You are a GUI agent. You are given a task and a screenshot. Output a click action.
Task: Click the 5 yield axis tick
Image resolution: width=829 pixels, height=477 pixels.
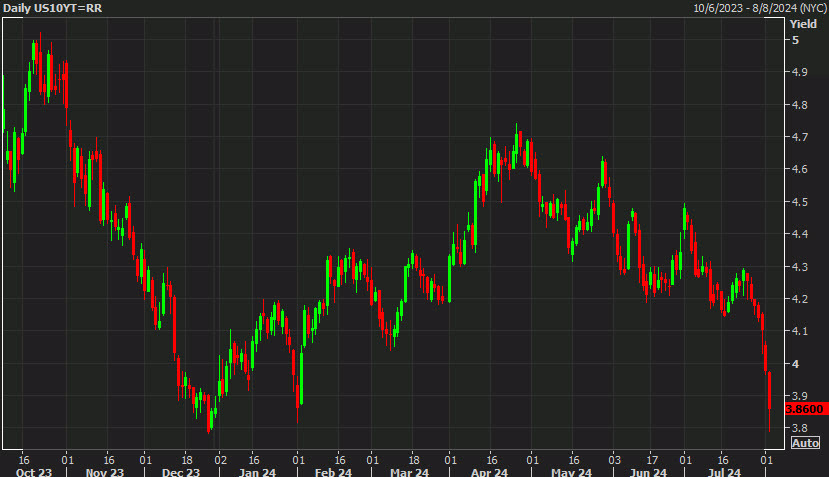tap(795, 40)
